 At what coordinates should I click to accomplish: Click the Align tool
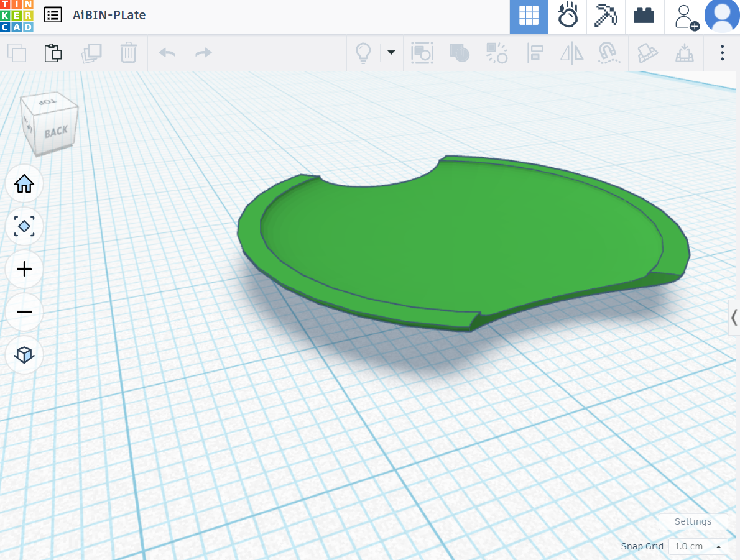tap(535, 53)
